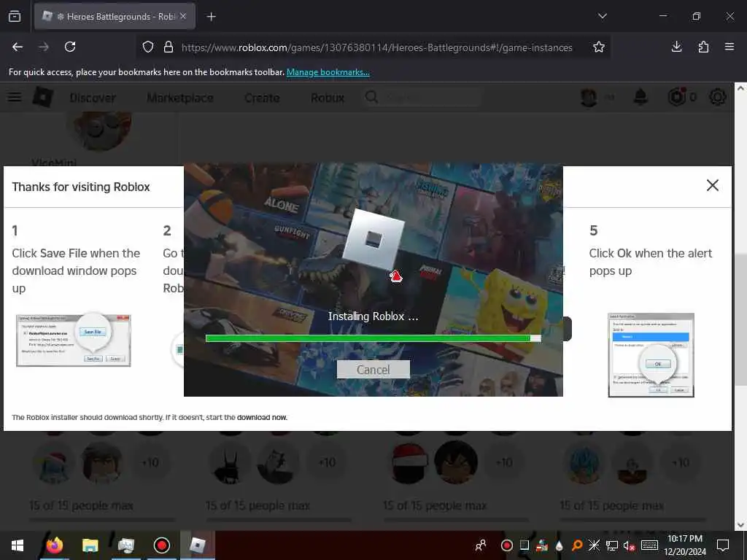
Task: Open the touch keyboard tray icon
Action: tap(649, 545)
